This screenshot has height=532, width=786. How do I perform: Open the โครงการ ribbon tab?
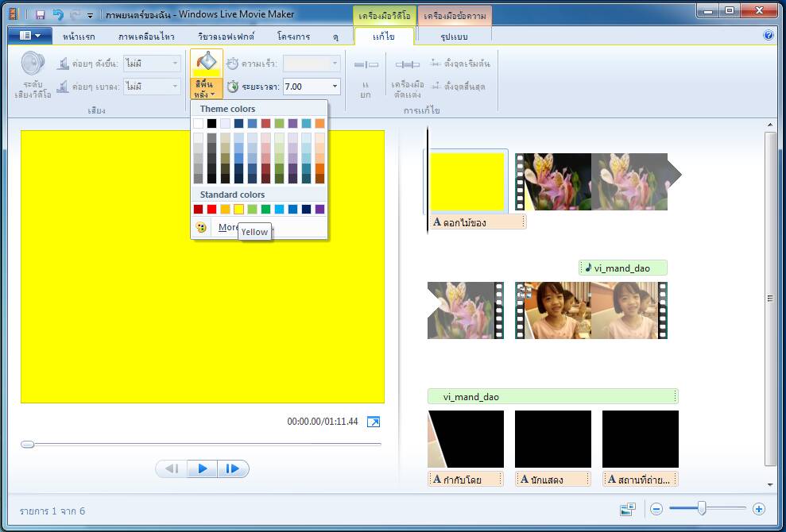click(293, 37)
